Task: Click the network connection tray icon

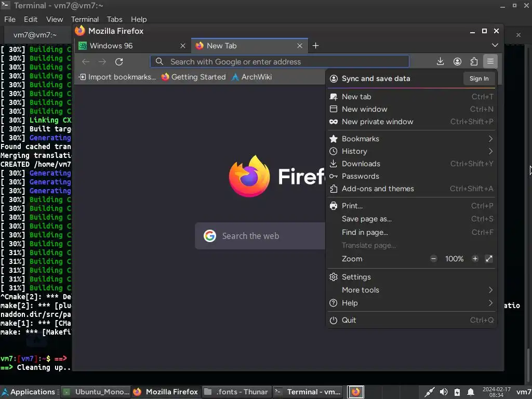Action: pyautogui.click(x=429, y=392)
